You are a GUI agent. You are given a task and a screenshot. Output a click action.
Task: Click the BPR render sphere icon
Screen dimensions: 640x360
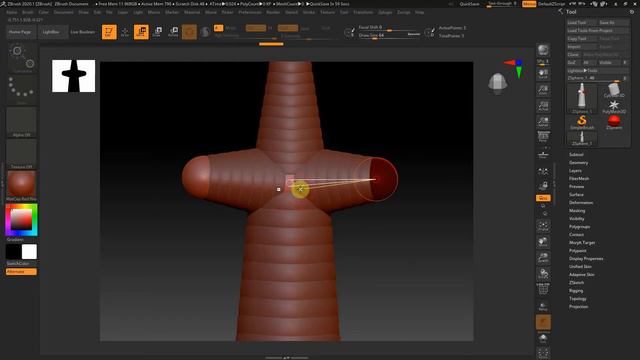click(543, 50)
